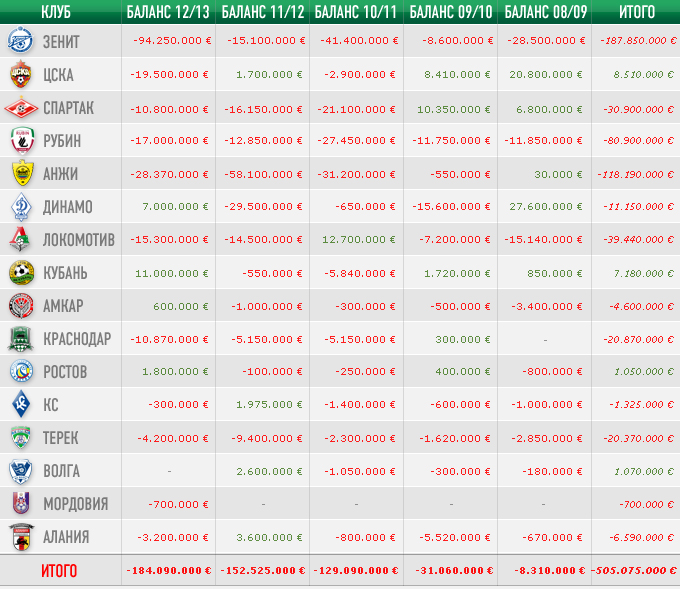The height and width of the screenshot is (589, 680).
Task: Click the Dynamo blue diamond logo
Action: 21,206
